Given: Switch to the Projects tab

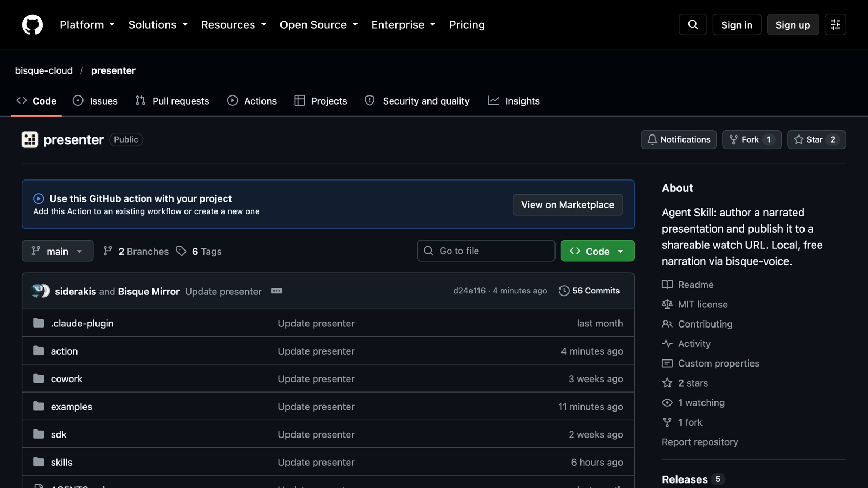Looking at the screenshot, I should pos(321,101).
